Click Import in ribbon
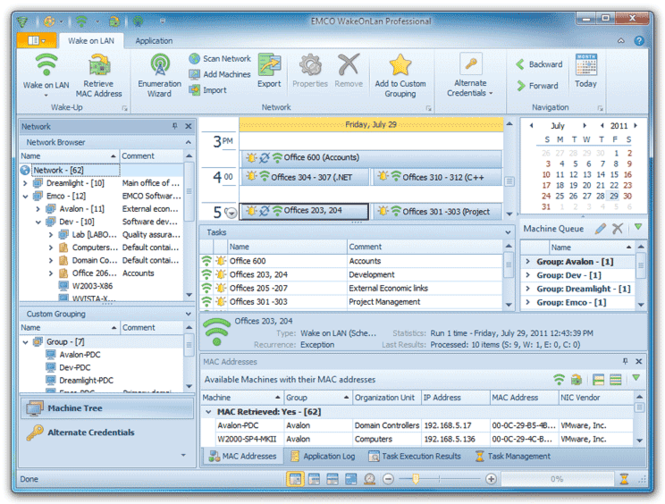 pos(208,90)
